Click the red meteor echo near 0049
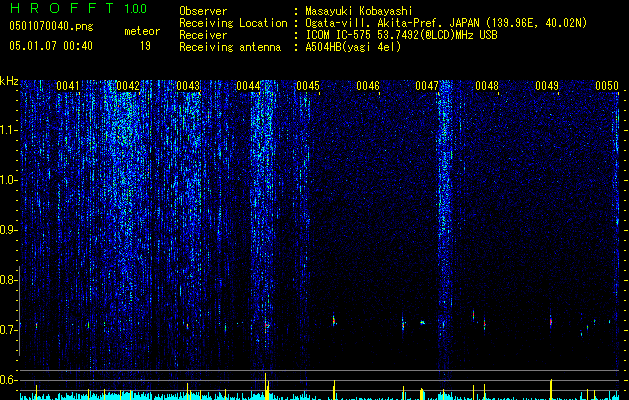Image resolution: width=629 pixels, height=400 pixels. [550, 321]
